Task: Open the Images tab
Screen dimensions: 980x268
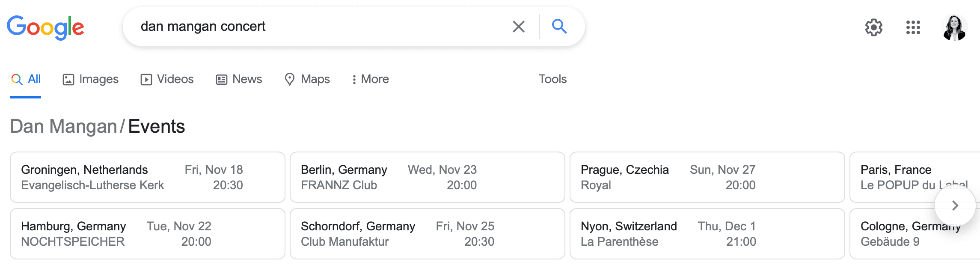Action: 90,79
